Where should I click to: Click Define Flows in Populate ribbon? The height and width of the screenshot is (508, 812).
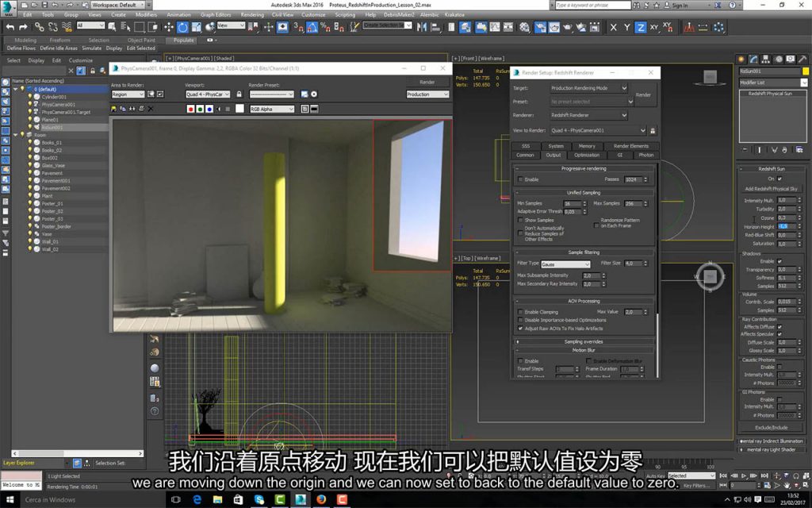[x=21, y=48]
